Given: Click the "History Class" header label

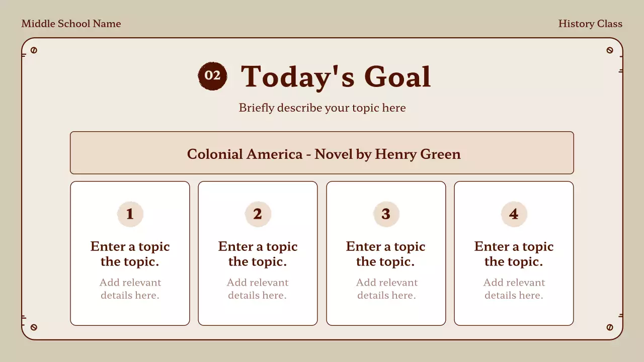Looking at the screenshot, I should click(x=590, y=24).
